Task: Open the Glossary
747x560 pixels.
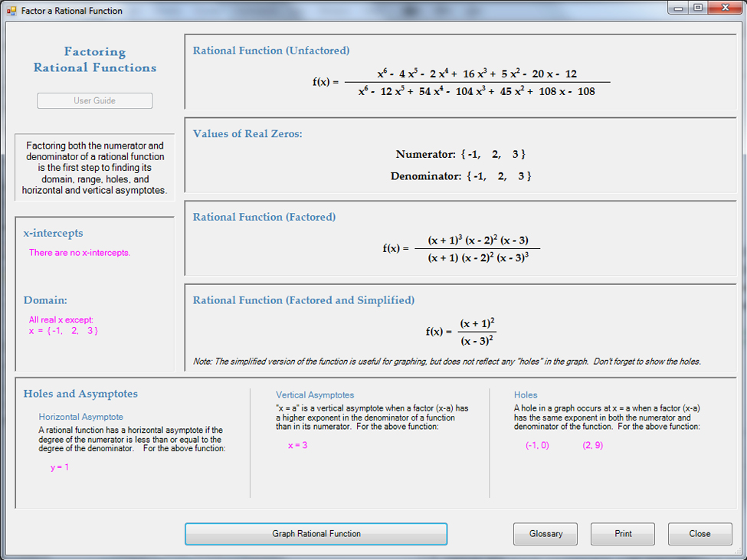Action: 546,534
